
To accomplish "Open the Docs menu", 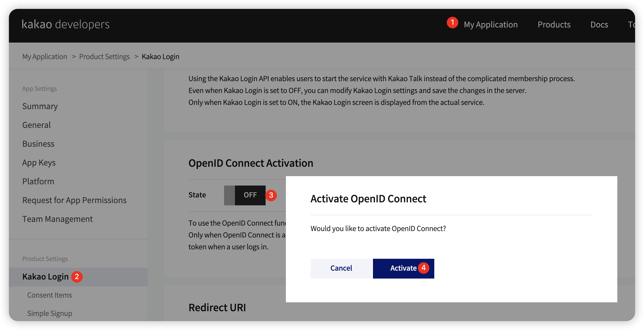I will click(x=599, y=24).
